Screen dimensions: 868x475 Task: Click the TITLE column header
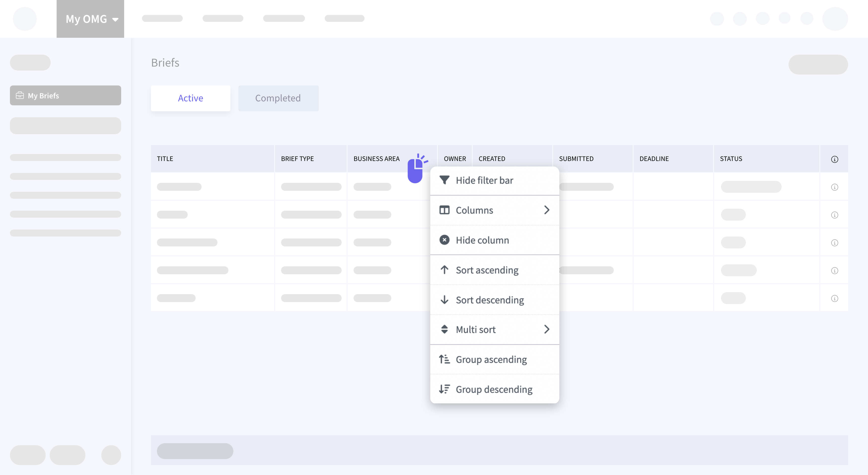[x=165, y=159]
